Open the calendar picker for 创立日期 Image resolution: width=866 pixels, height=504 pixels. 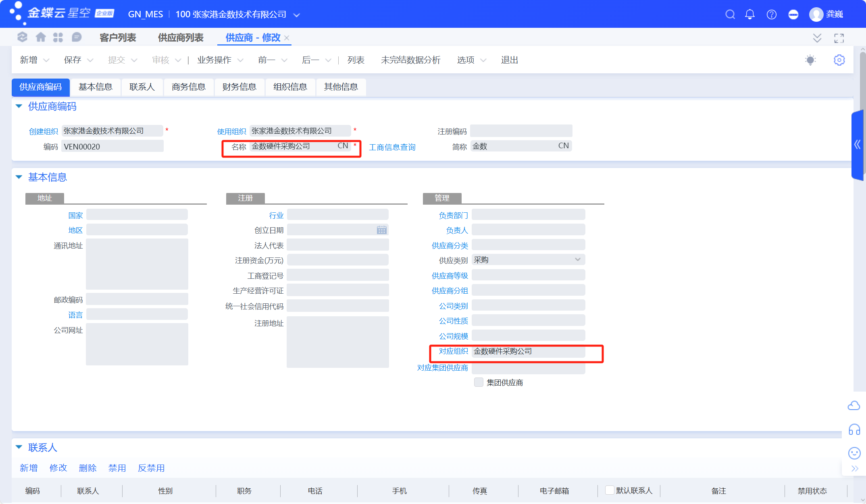pyautogui.click(x=381, y=230)
